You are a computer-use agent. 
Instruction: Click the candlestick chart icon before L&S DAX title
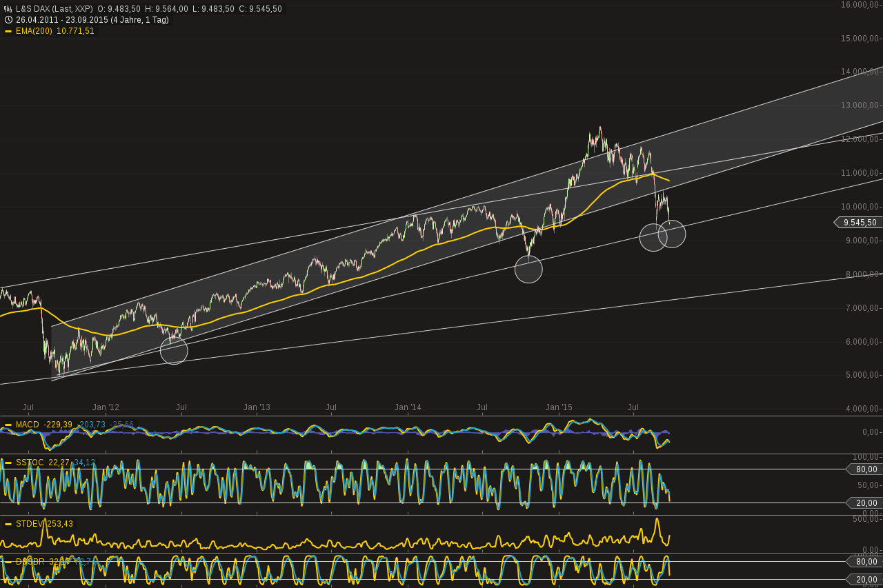pos(6,8)
